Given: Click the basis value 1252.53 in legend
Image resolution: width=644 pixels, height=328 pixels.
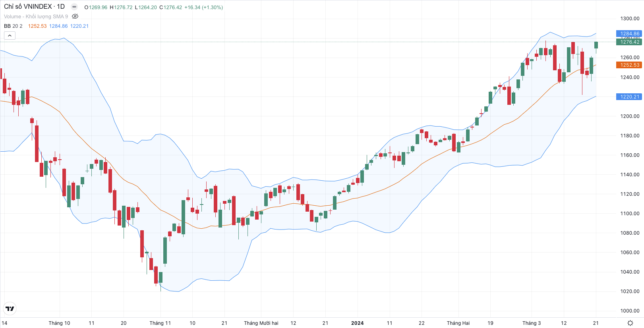Looking at the screenshot, I should point(37,26).
